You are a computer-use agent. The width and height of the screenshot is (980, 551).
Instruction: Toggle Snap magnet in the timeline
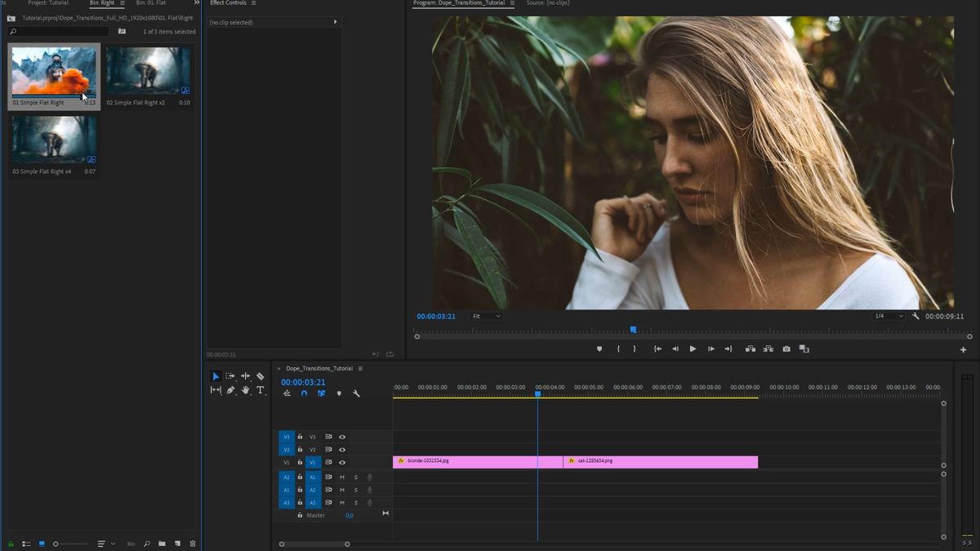tap(304, 393)
